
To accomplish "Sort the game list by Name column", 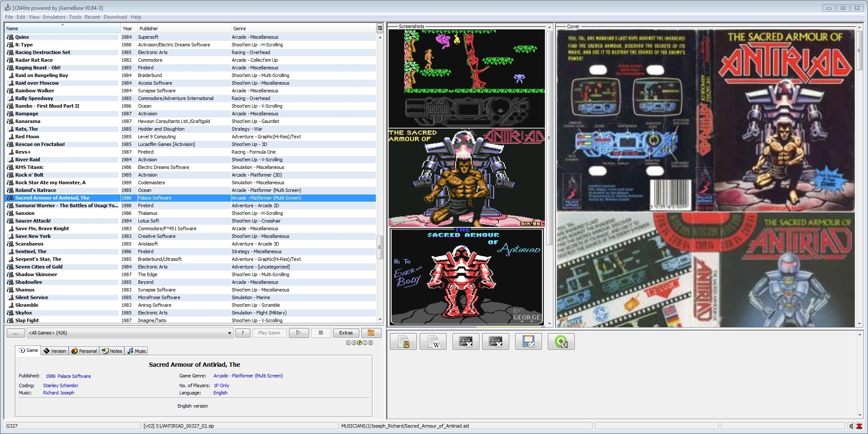I will [x=62, y=29].
